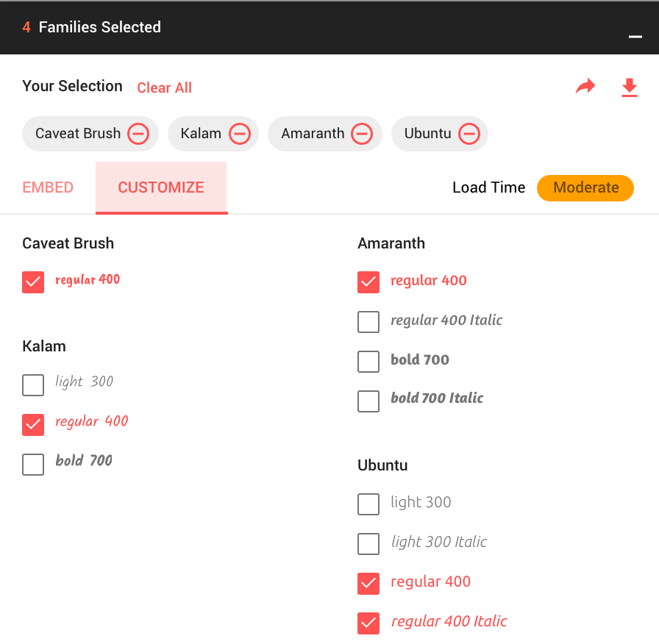
Task: Remove the Amaranth family
Action: (361, 134)
